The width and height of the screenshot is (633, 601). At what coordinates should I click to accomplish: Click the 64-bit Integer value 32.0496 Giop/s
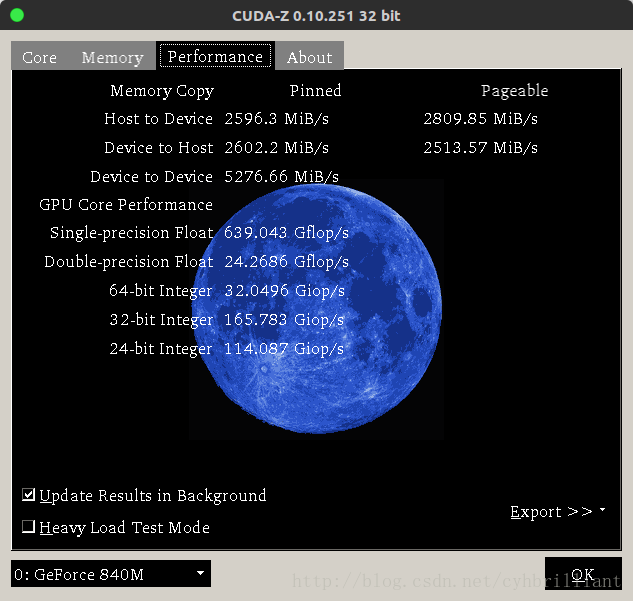tap(285, 291)
